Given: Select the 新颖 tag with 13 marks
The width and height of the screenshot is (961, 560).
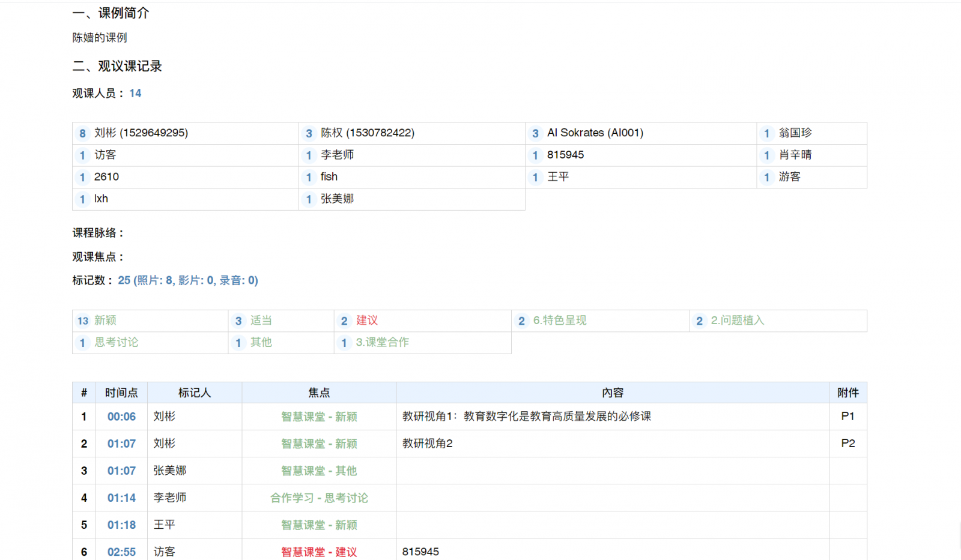Looking at the screenshot, I should [105, 321].
